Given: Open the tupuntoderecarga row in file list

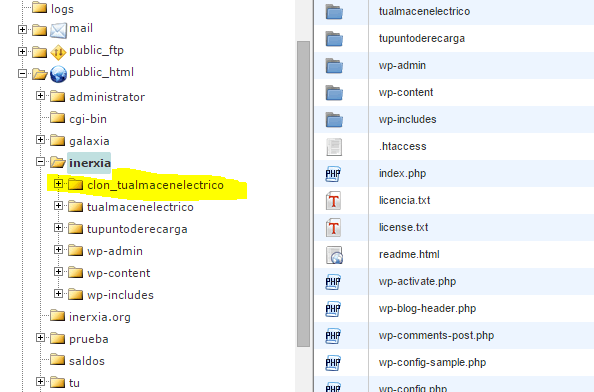Looking at the screenshot, I should tap(454, 39).
